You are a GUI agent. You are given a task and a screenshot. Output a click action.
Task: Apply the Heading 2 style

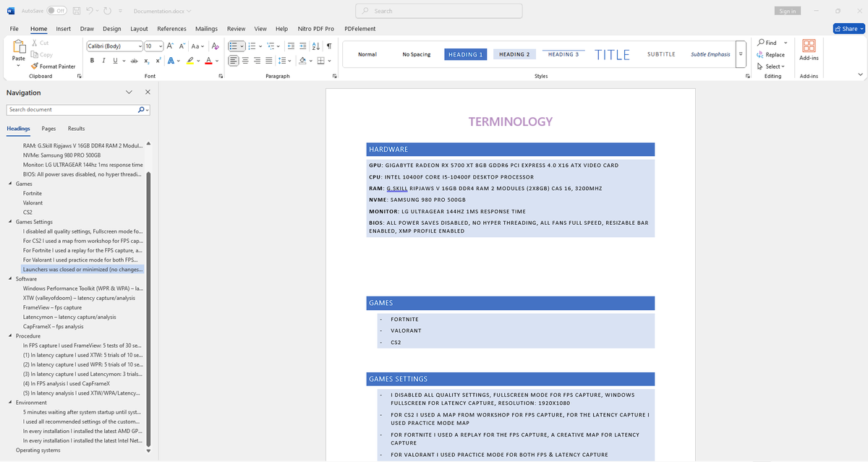(514, 54)
